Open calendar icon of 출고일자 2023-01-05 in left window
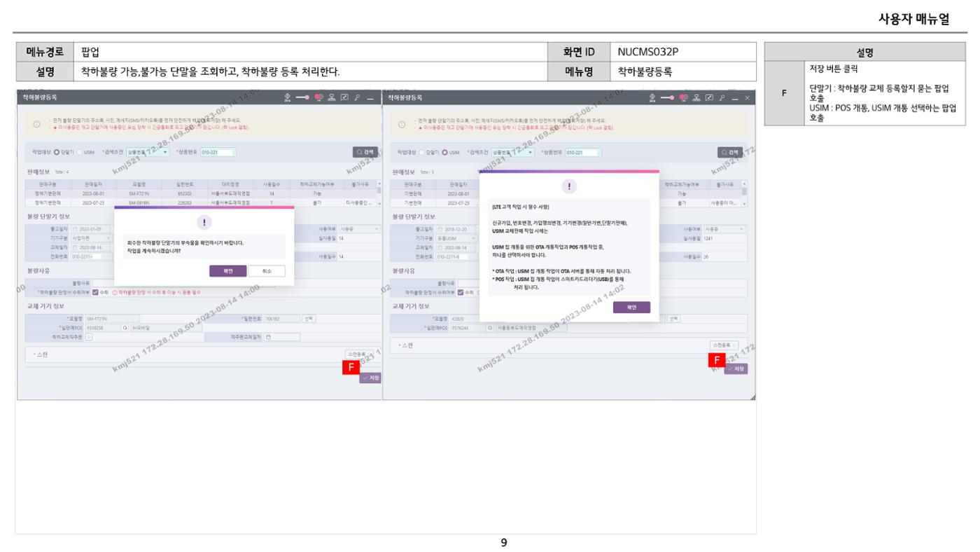The width and height of the screenshot is (980, 552). tap(75, 228)
